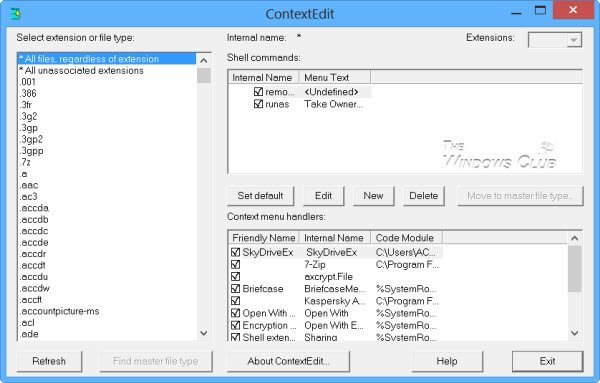This screenshot has width=600, height=383.
Task: Choose the .accdb extension
Action: coord(34,220)
